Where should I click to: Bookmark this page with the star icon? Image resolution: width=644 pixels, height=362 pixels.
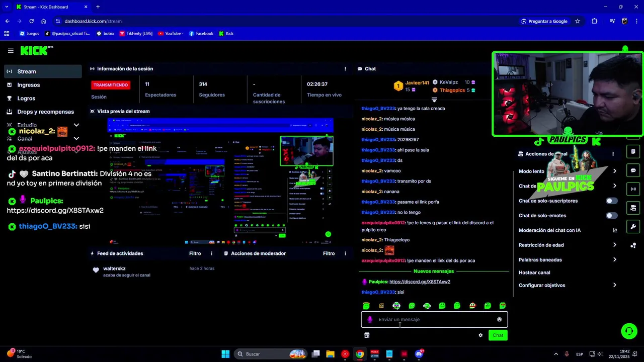[578, 21]
